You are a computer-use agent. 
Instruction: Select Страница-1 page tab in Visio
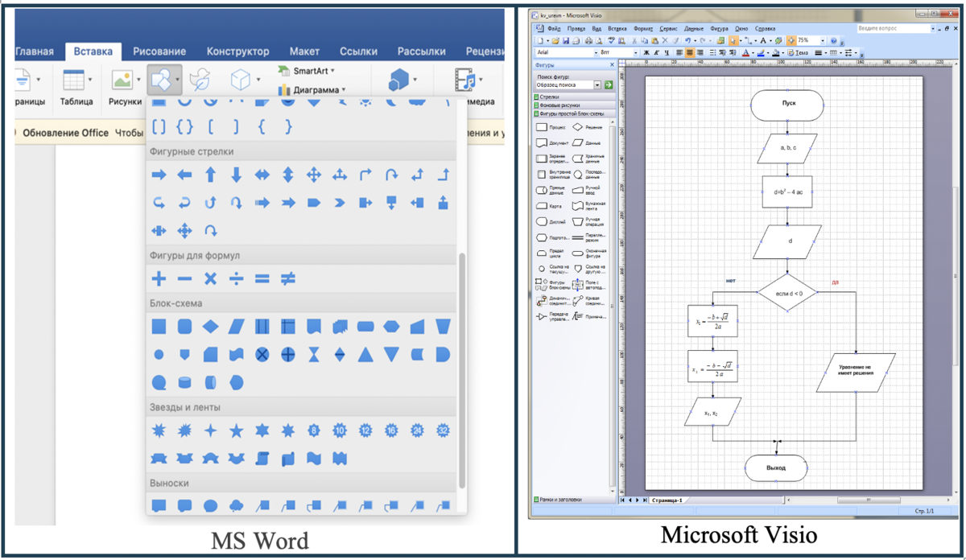[x=667, y=500]
